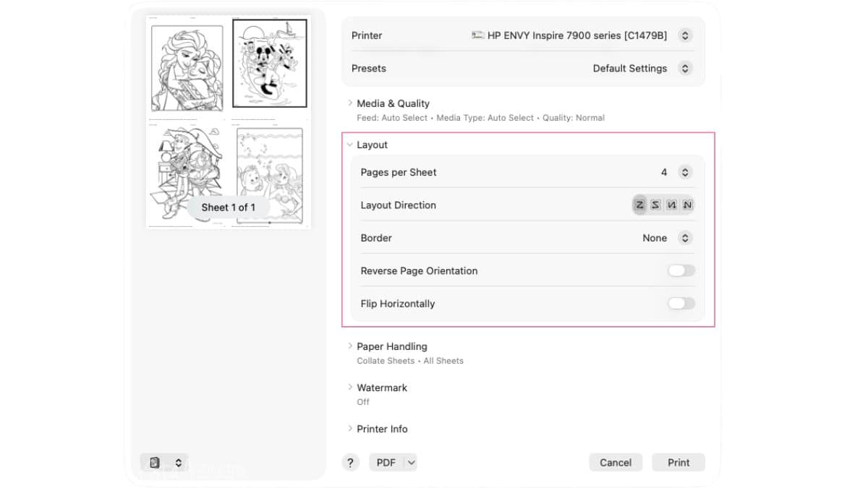The image size is (868, 488).
Task: Expand the Watermark section
Action: pyautogui.click(x=350, y=388)
